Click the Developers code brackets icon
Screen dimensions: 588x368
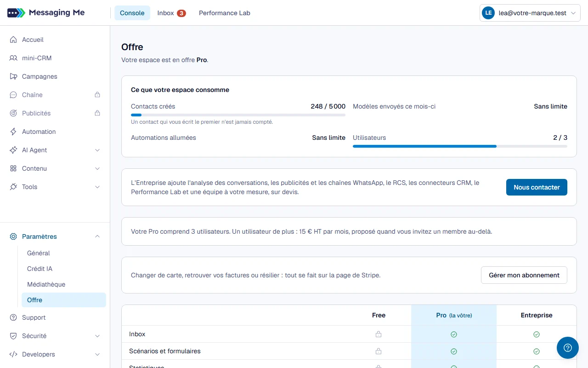(13, 354)
